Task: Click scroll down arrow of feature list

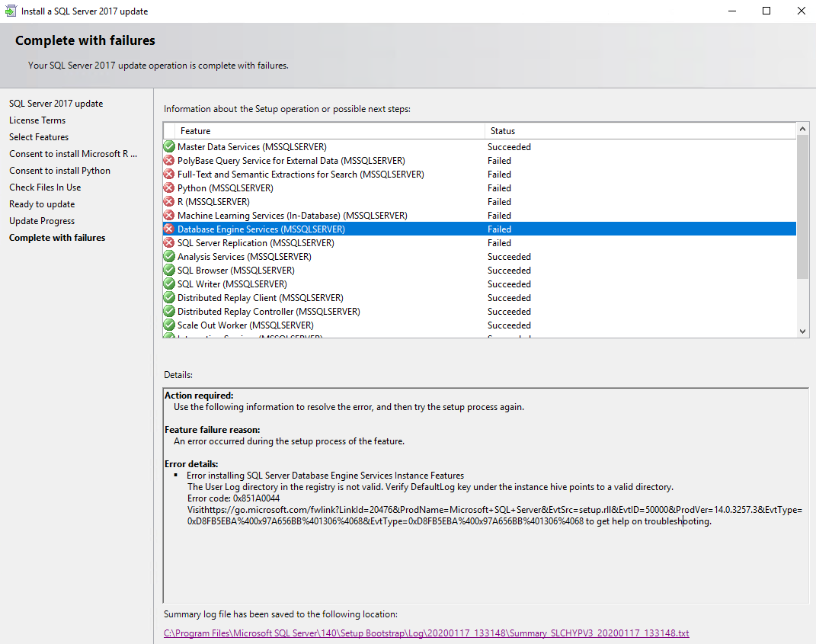Action: (x=802, y=331)
